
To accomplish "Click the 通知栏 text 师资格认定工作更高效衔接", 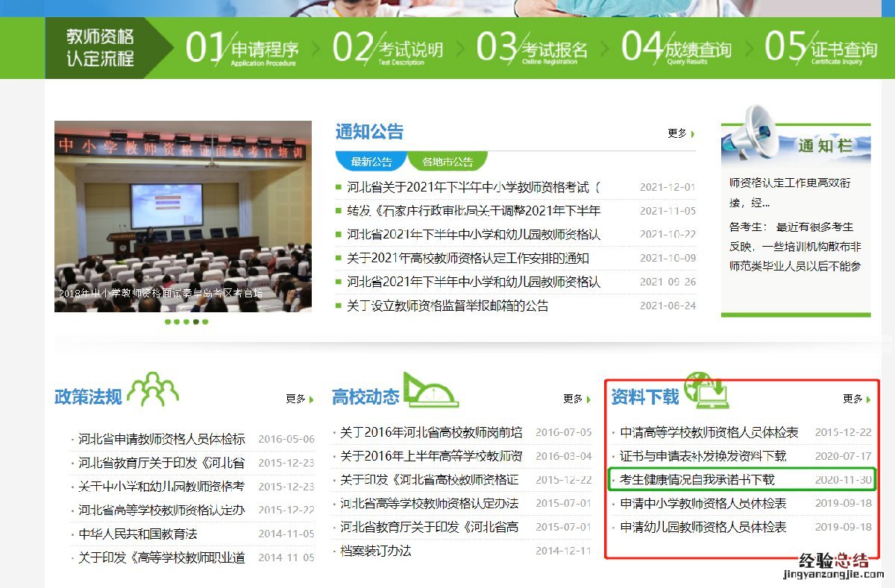I will pyautogui.click(x=790, y=192).
